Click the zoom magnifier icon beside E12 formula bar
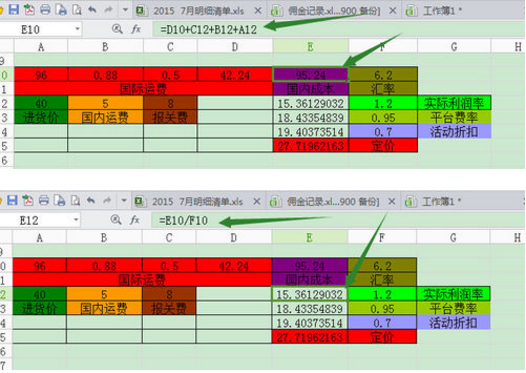 (x=116, y=220)
